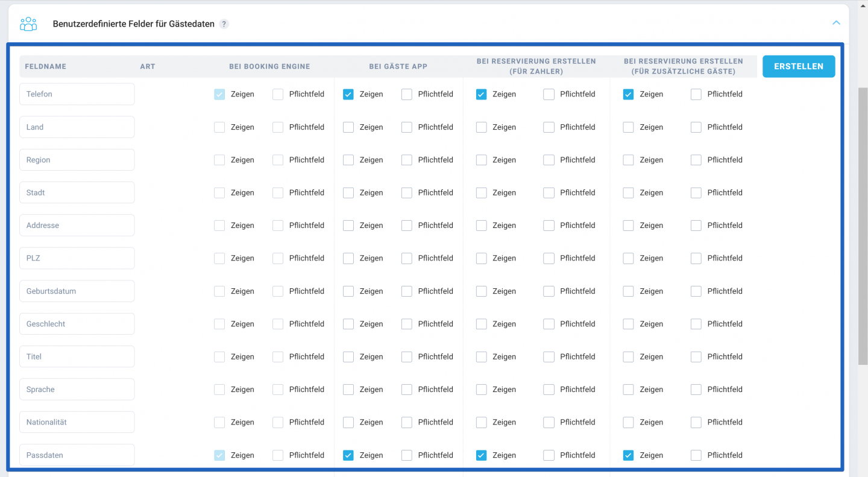
Task: Focus the Geburtsdatum field name input
Action: [77, 291]
